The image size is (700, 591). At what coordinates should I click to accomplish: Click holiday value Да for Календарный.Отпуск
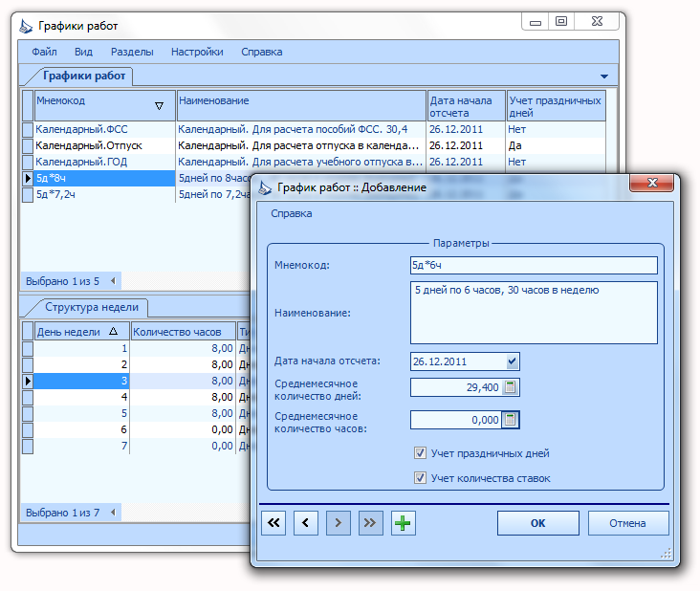[556, 145]
